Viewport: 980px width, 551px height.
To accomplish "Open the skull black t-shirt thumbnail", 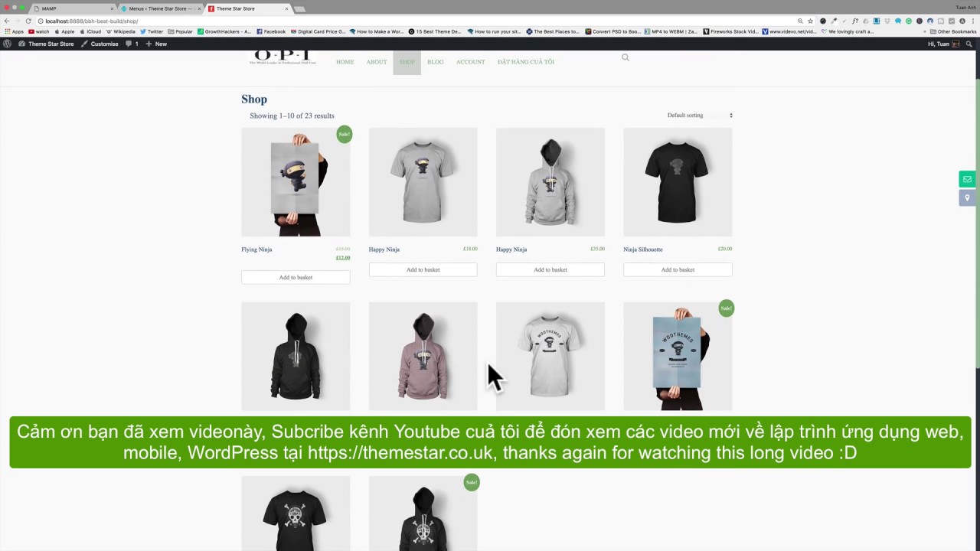I will click(296, 513).
